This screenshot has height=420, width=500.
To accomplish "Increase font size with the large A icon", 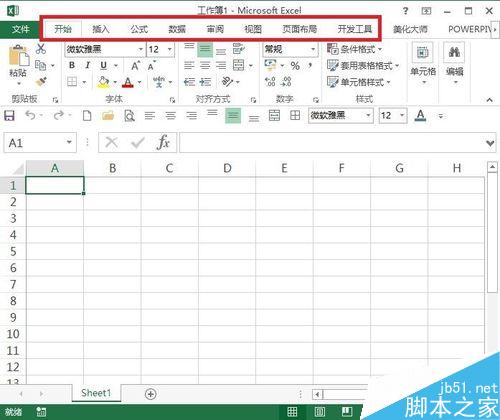I will [x=135, y=65].
